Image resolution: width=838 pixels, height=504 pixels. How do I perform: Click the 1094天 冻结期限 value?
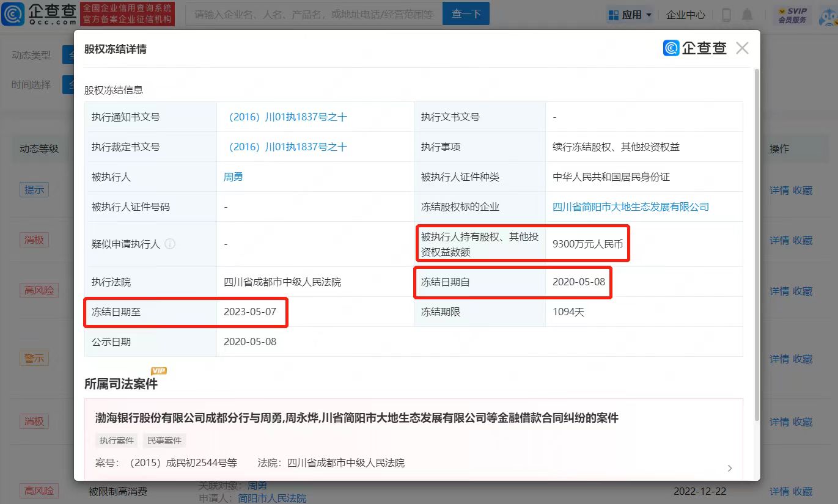pyautogui.click(x=568, y=312)
